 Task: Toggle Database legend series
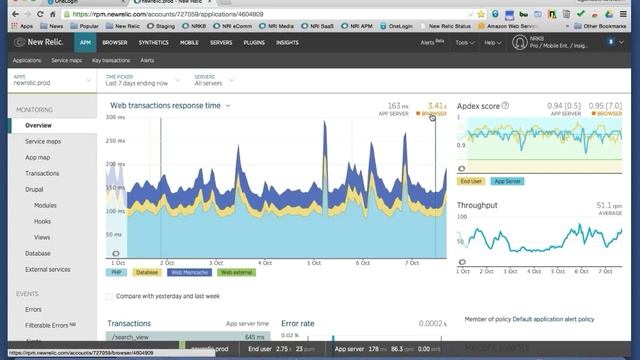pos(147,272)
